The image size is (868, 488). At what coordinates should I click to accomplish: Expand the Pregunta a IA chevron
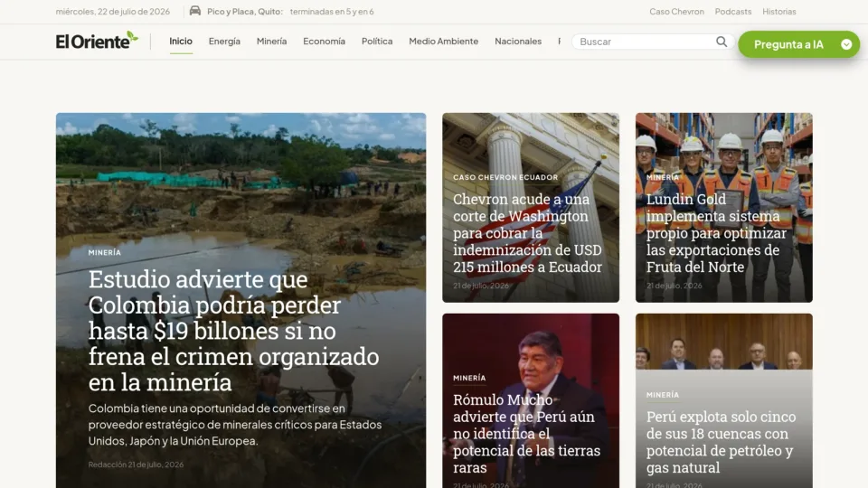coord(846,44)
